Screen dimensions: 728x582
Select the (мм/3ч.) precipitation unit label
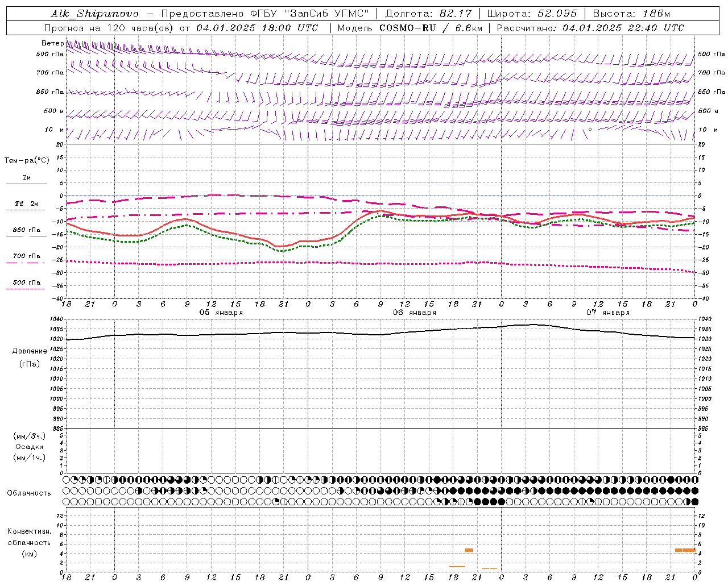coord(30,436)
